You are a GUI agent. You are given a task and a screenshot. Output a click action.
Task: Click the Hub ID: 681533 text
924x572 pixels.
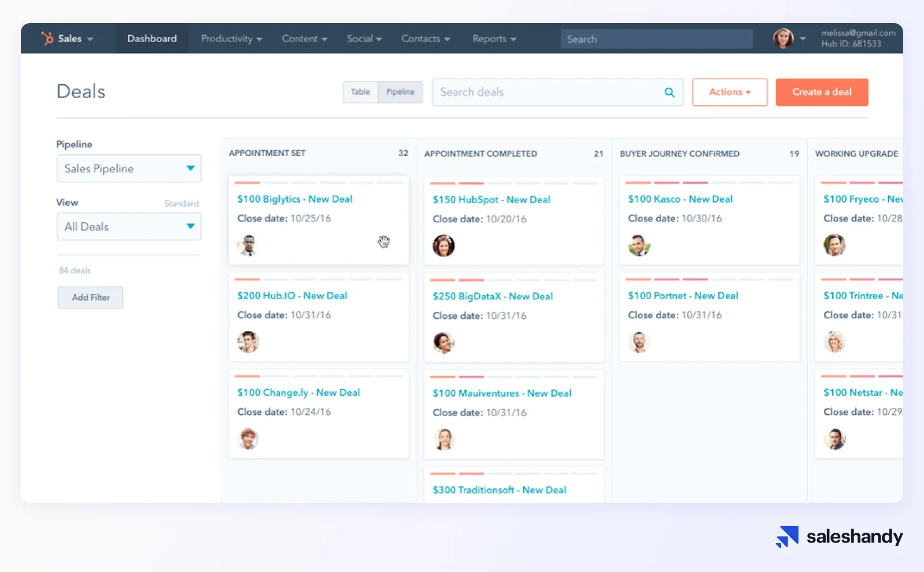851,44
